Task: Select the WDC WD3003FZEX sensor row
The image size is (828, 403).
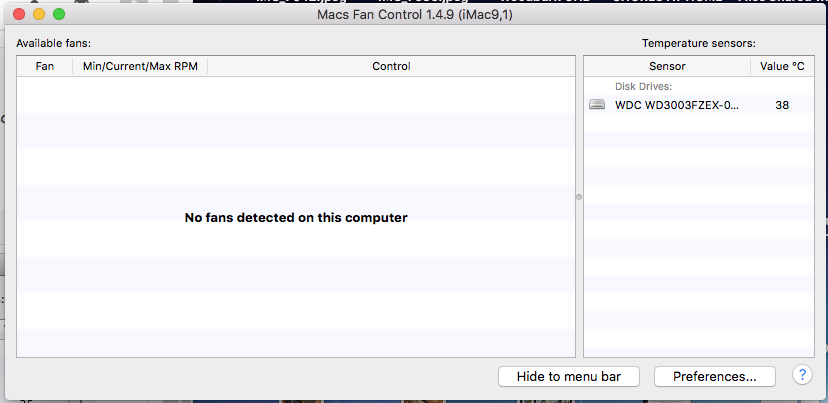Action: [699, 105]
